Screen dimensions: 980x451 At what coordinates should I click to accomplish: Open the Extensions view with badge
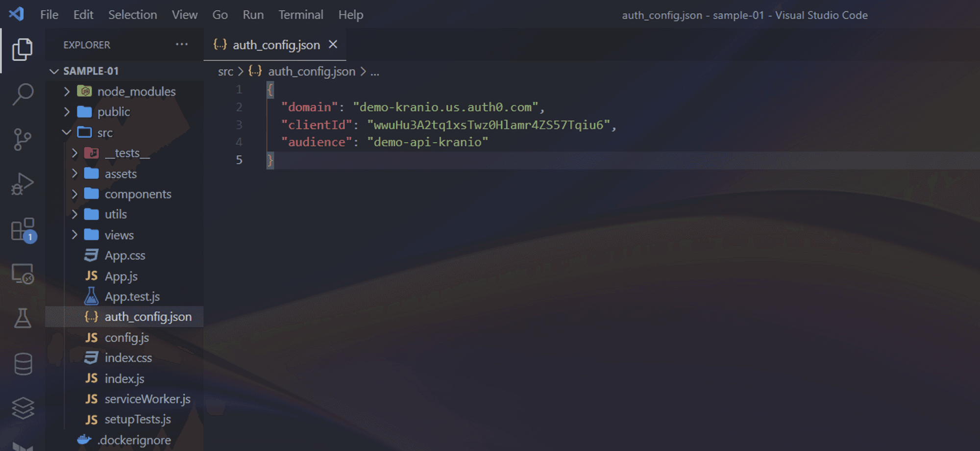[23, 229]
